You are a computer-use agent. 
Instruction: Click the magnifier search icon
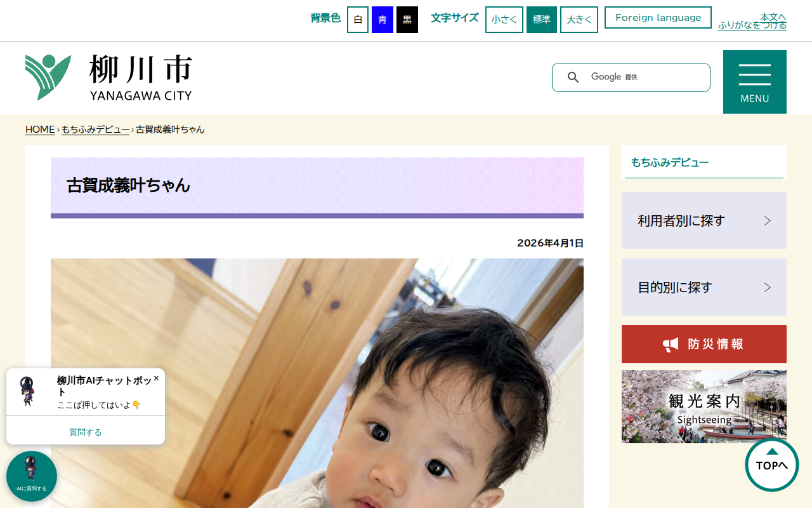click(x=573, y=77)
